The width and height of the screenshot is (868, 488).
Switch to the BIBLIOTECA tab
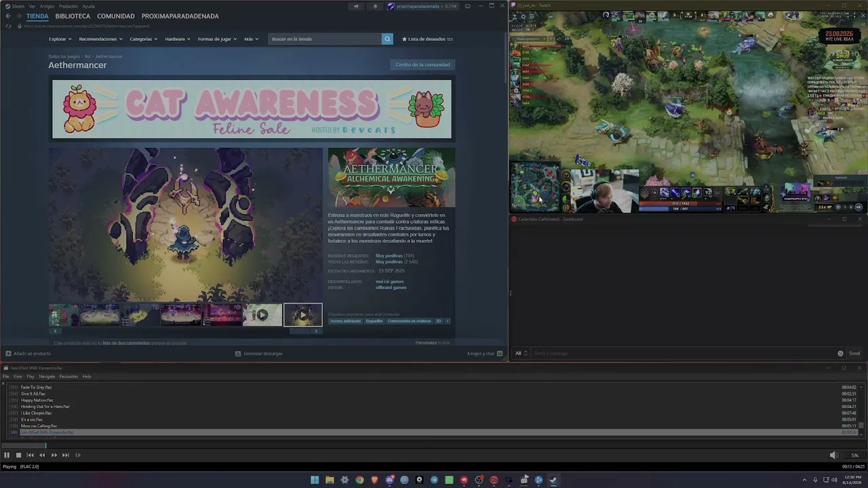coord(73,16)
